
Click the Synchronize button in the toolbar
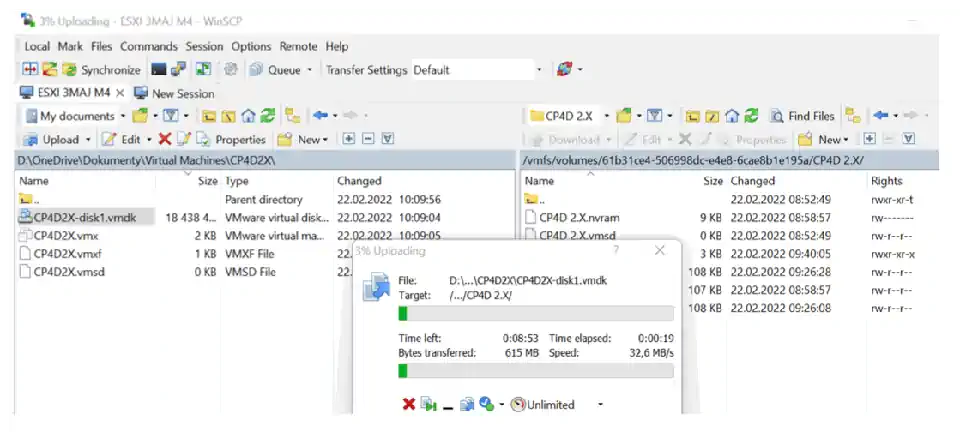[x=103, y=70]
